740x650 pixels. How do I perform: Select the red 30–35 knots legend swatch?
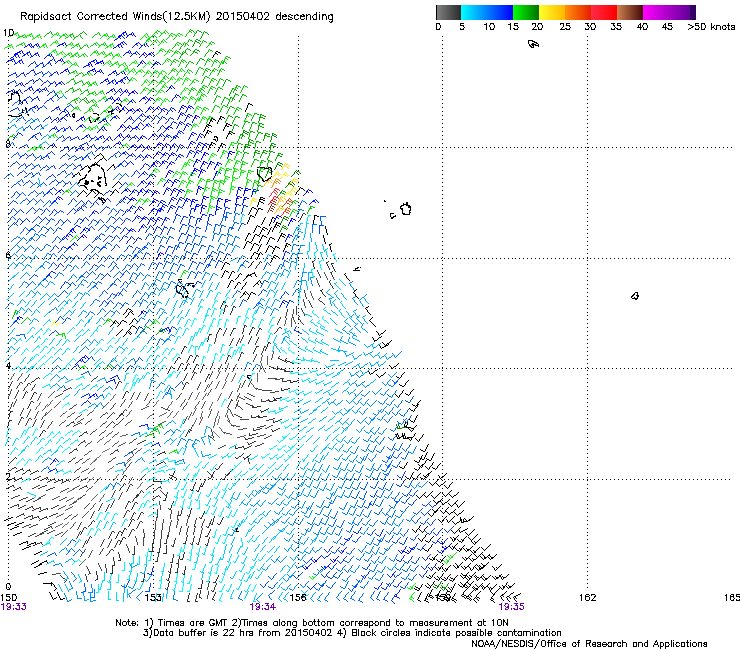[x=604, y=12]
